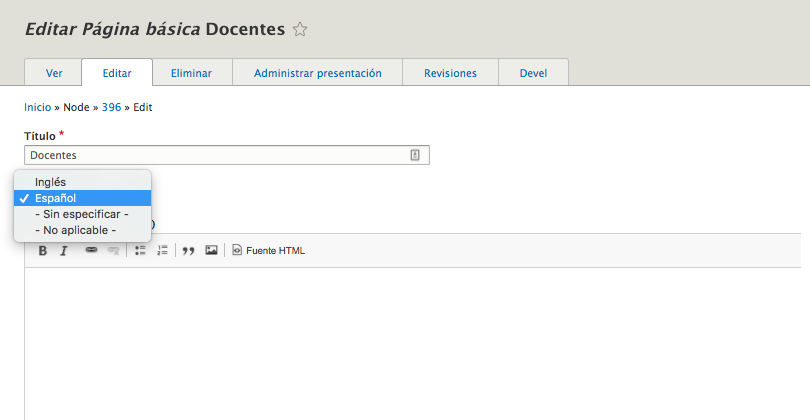Click the insert link icon
Viewport: 810px width, 420px height.
coord(91,251)
